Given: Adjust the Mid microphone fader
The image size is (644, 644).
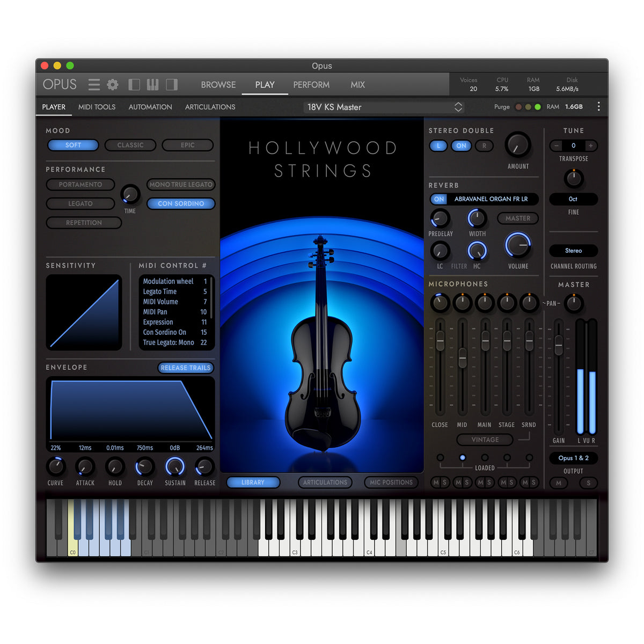Looking at the screenshot, I should (x=463, y=358).
